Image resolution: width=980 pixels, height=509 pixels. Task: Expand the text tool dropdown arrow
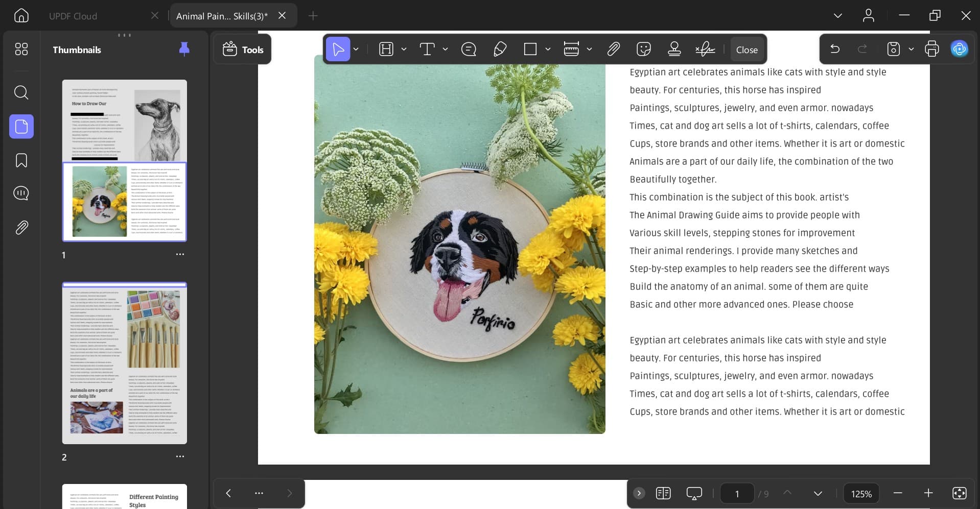click(x=445, y=50)
